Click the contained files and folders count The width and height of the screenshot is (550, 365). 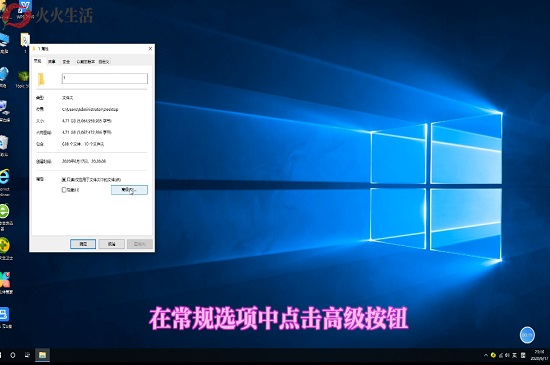tap(83, 144)
